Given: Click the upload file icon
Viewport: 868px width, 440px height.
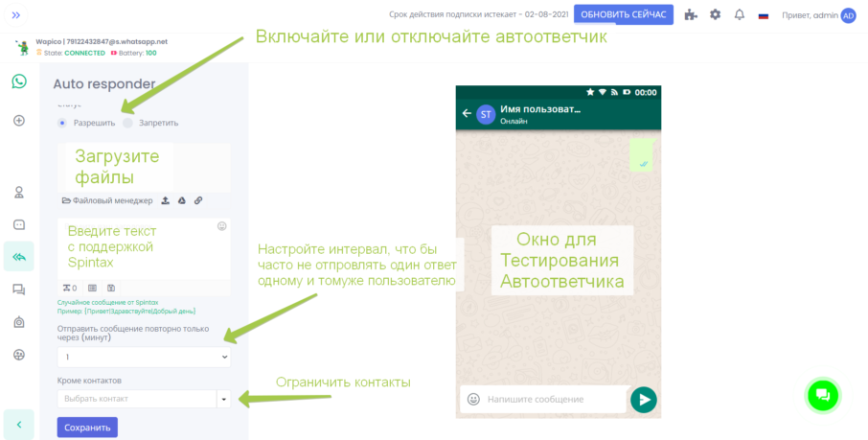Looking at the screenshot, I should tap(165, 200).
